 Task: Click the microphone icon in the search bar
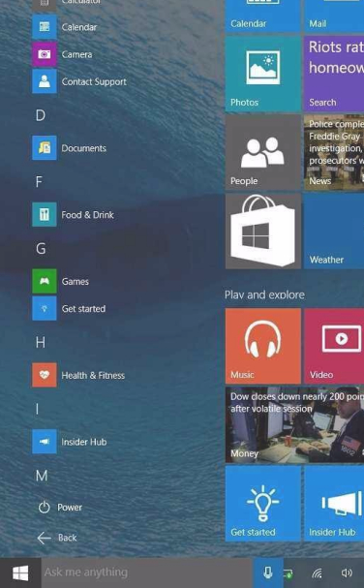pyautogui.click(x=267, y=573)
